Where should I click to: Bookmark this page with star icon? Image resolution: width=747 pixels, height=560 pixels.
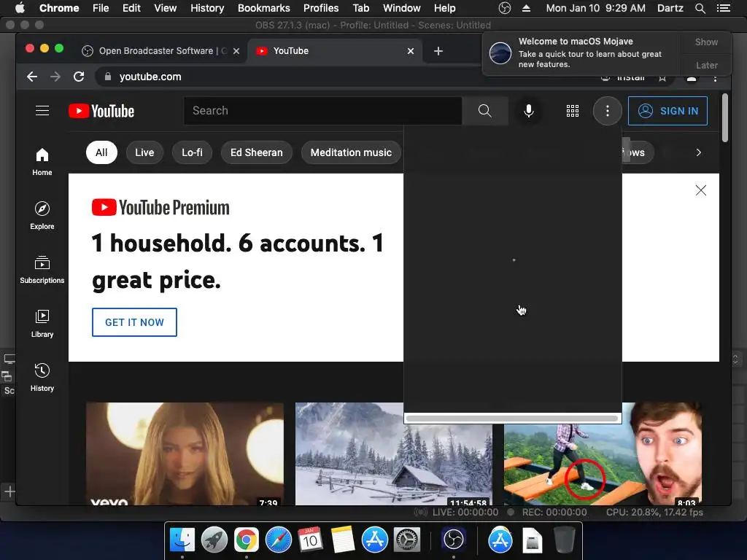(662, 77)
